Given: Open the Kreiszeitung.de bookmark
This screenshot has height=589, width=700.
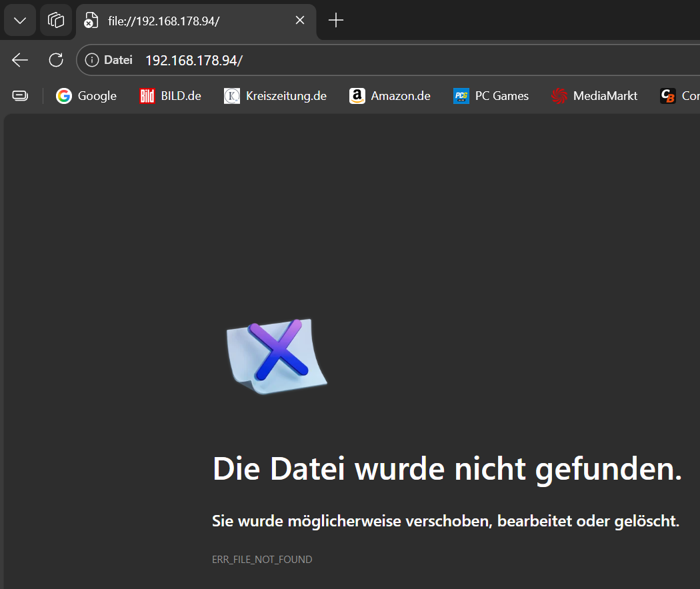Looking at the screenshot, I should pos(275,96).
